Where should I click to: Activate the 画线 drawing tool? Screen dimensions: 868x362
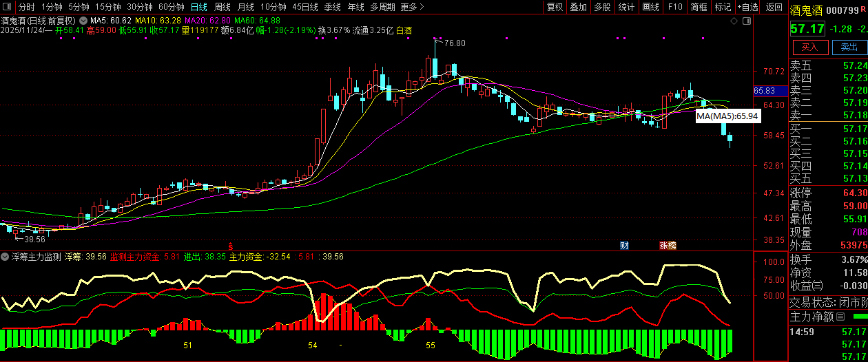[x=650, y=7]
